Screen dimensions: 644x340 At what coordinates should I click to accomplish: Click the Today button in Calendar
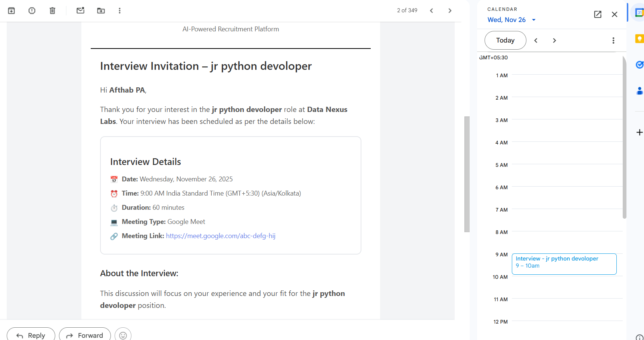click(x=505, y=40)
